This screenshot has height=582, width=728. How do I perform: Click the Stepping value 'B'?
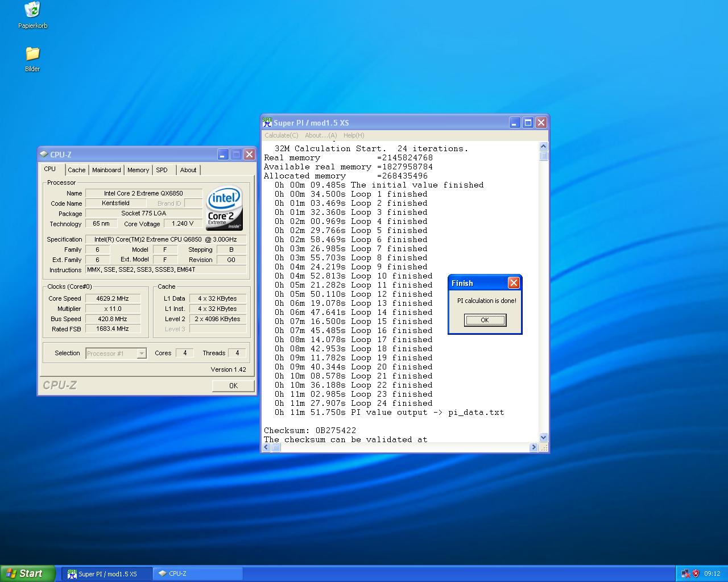(231, 250)
